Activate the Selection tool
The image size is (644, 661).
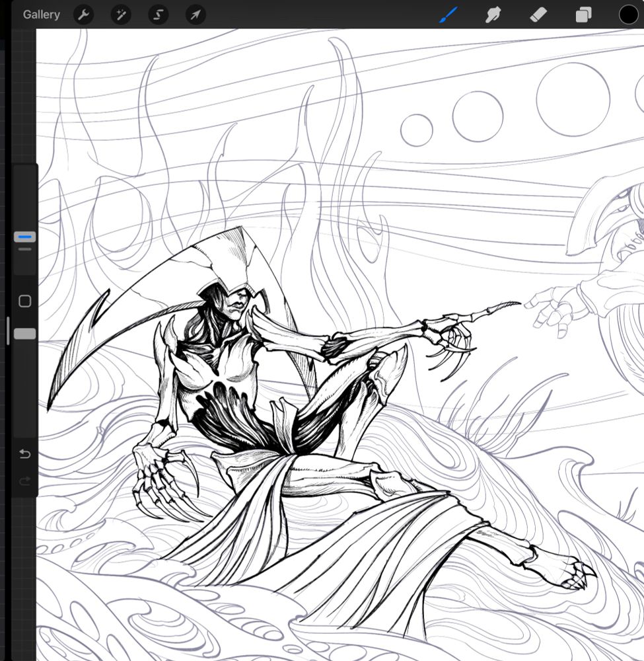159,15
